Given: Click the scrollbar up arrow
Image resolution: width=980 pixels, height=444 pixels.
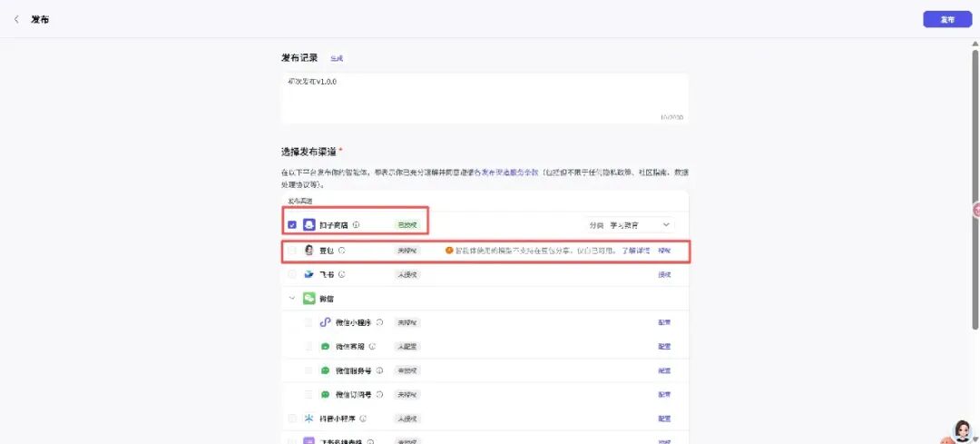Looking at the screenshot, I should [975, 44].
